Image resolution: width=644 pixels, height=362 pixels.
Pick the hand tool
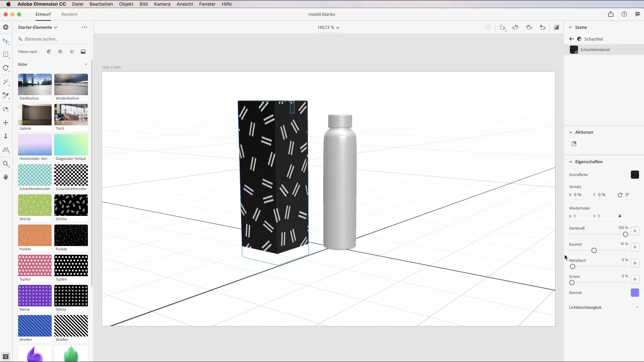coord(6,177)
